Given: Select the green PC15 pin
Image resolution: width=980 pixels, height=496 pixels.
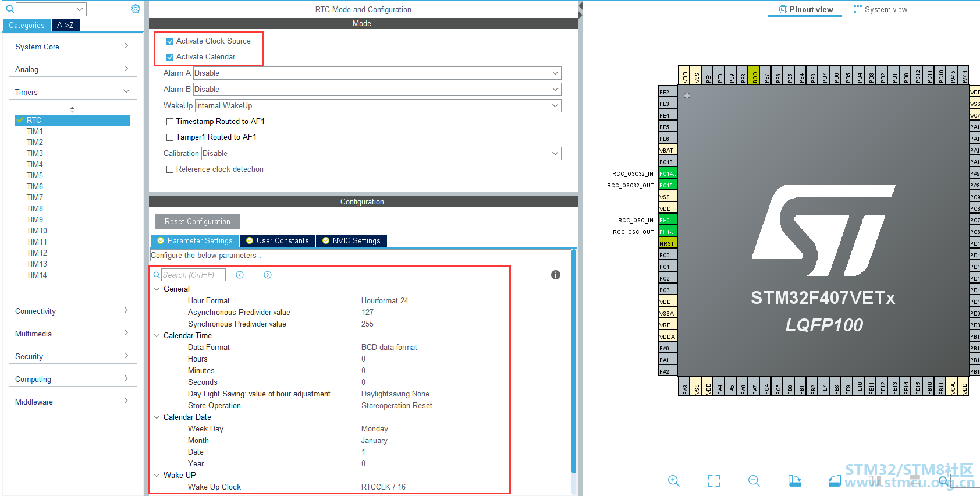Looking at the screenshot, I should pyautogui.click(x=667, y=185).
